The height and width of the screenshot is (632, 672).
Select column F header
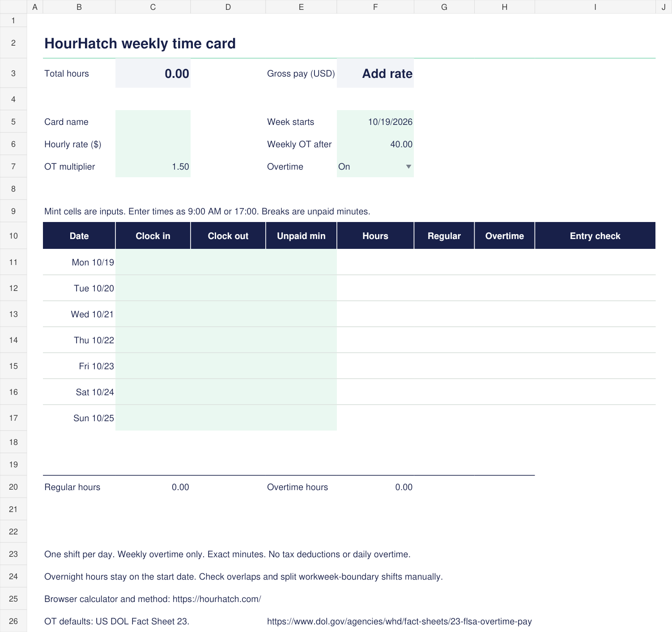point(375,7)
